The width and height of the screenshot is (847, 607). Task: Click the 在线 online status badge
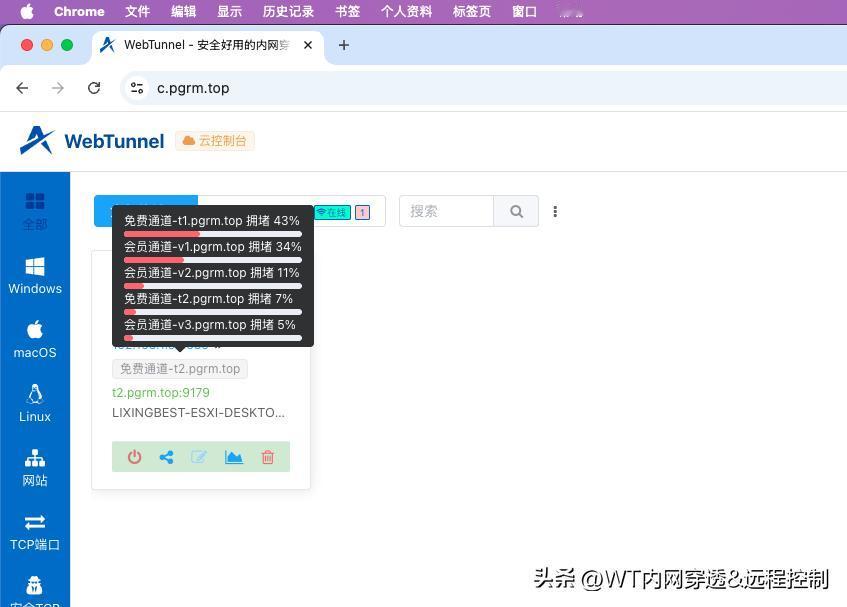pos(333,213)
